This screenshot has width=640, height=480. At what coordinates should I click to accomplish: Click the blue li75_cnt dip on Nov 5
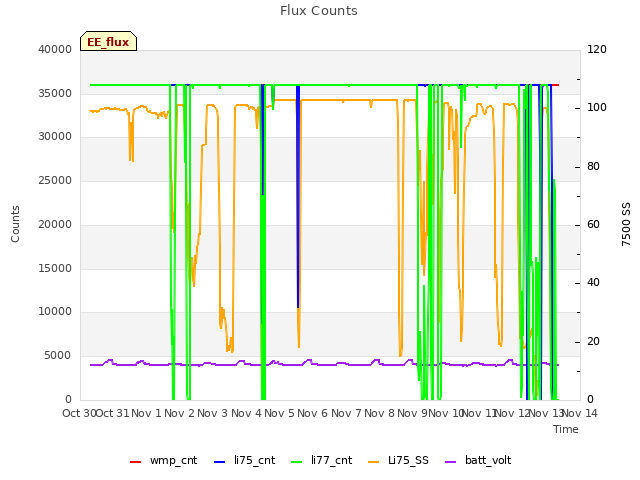pyautogui.click(x=298, y=196)
